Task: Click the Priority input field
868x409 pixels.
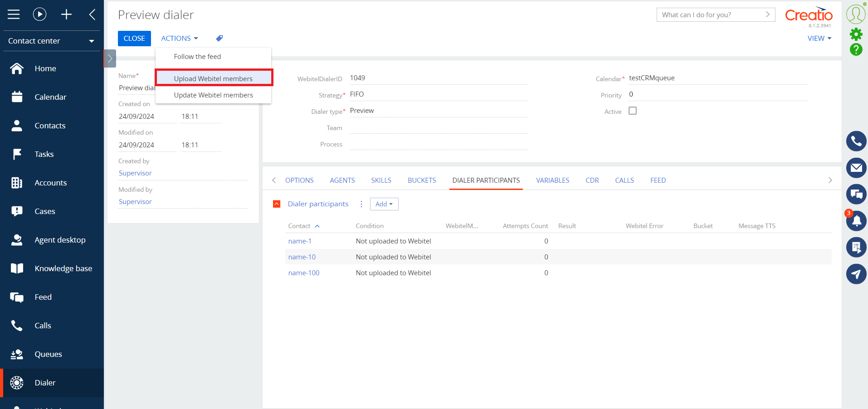Action: click(x=718, y=94)
